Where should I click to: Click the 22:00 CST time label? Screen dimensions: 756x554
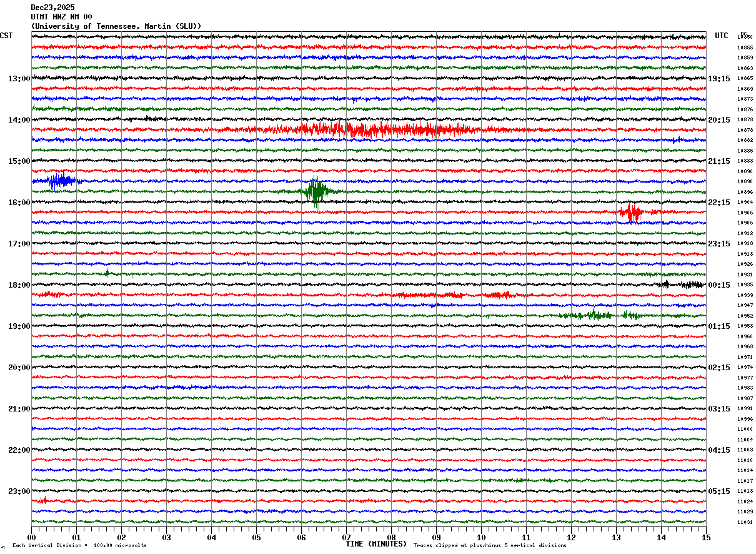point(19,450)
